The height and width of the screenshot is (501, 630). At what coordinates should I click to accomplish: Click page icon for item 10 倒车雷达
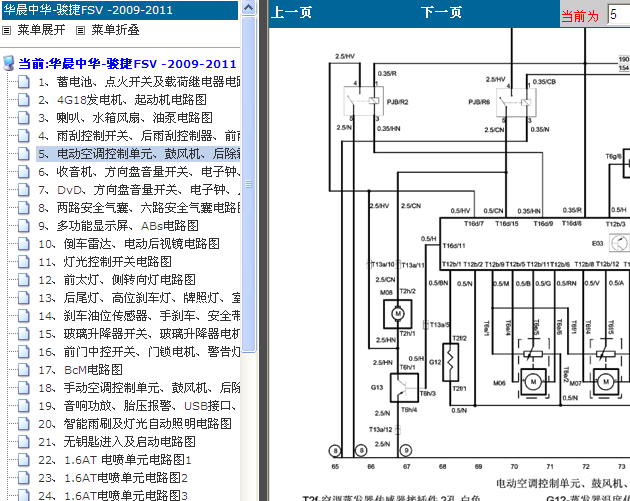(24, 244)
